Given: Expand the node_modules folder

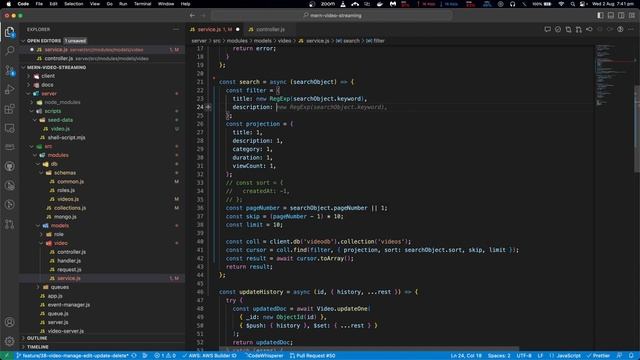Looking at the screenshot, I should pyautogui.click(x=62, y=102).
